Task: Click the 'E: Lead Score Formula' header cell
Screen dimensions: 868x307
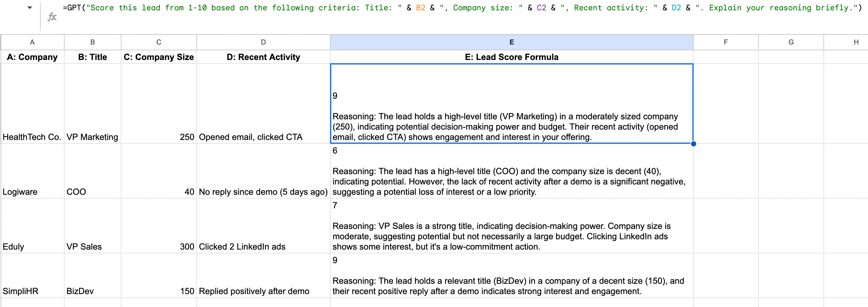Action: click(x=511, y=57)
